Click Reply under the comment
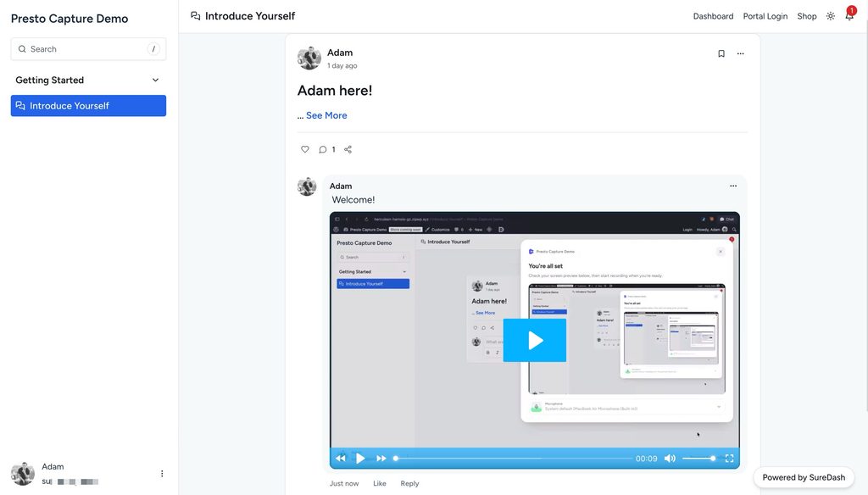The height and width of the screenshot is (495, 868). coord(409,483)
